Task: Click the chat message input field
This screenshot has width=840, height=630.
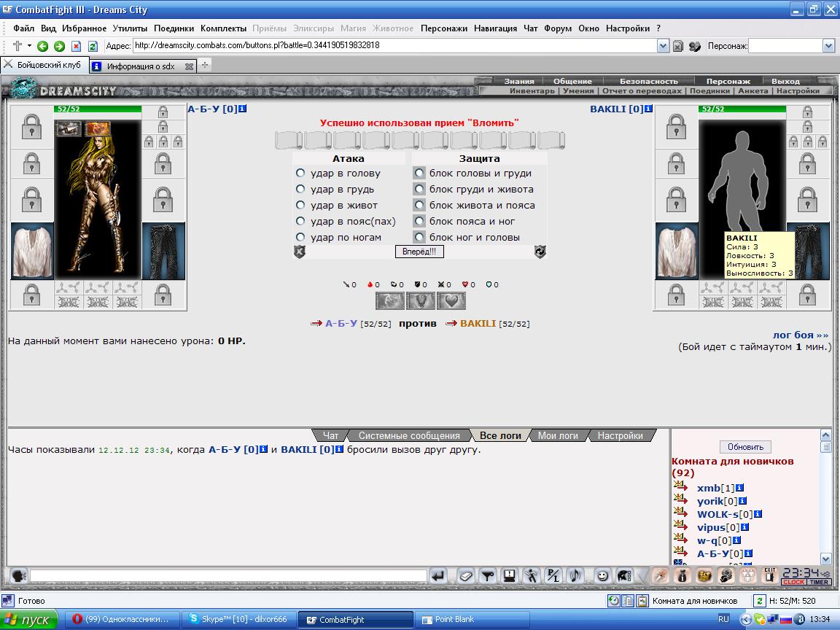Action: coord(229,576)
